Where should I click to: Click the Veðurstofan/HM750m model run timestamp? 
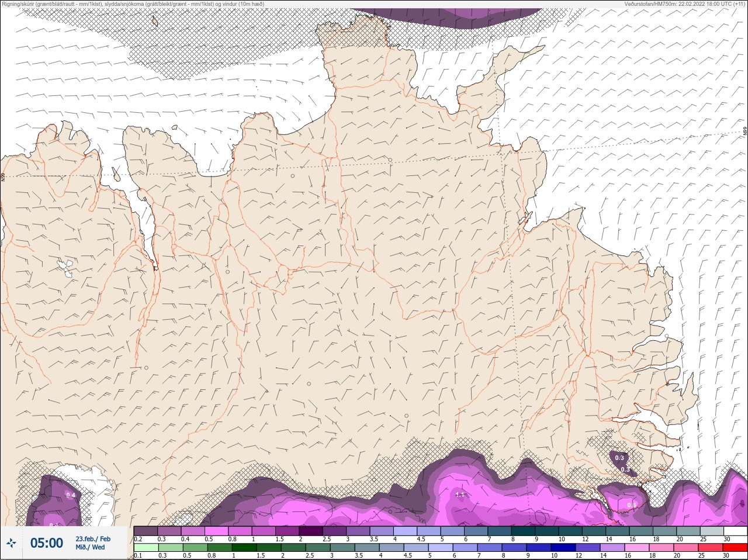tap(685, 4)
